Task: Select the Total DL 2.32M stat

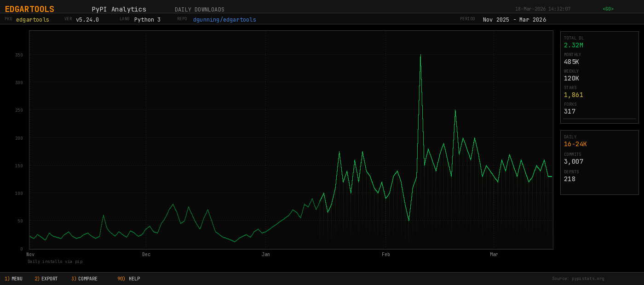Action: tap(574, 45)
